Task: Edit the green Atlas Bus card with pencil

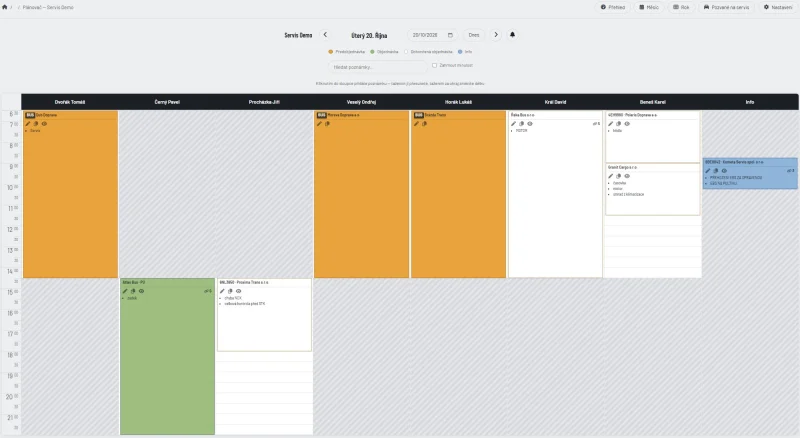Action: (x=125, y=291)
